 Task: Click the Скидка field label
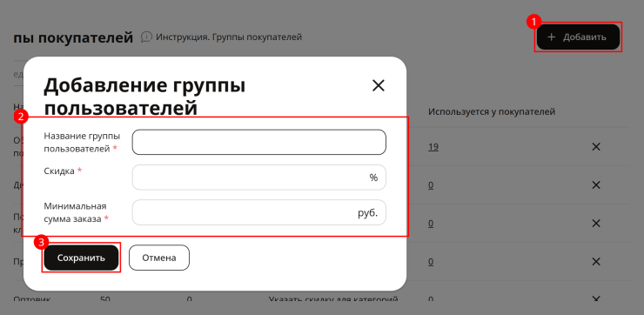click(x=64, y=171)
